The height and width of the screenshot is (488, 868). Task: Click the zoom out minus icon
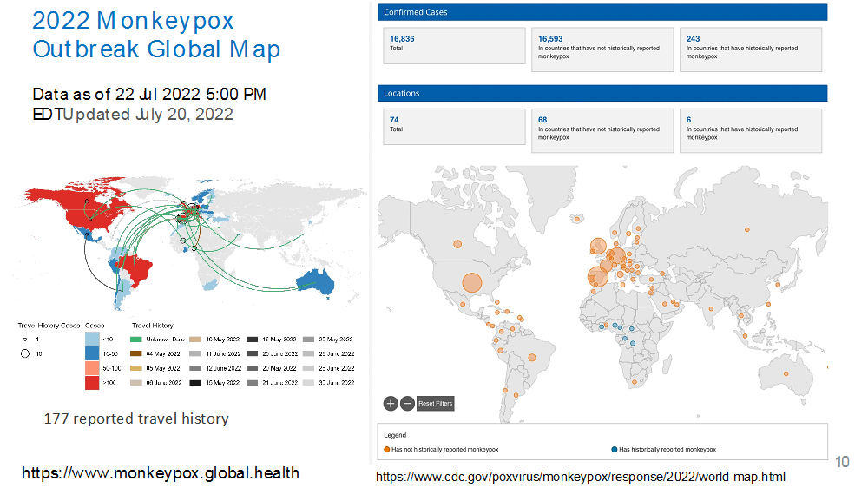click(407, 403)
